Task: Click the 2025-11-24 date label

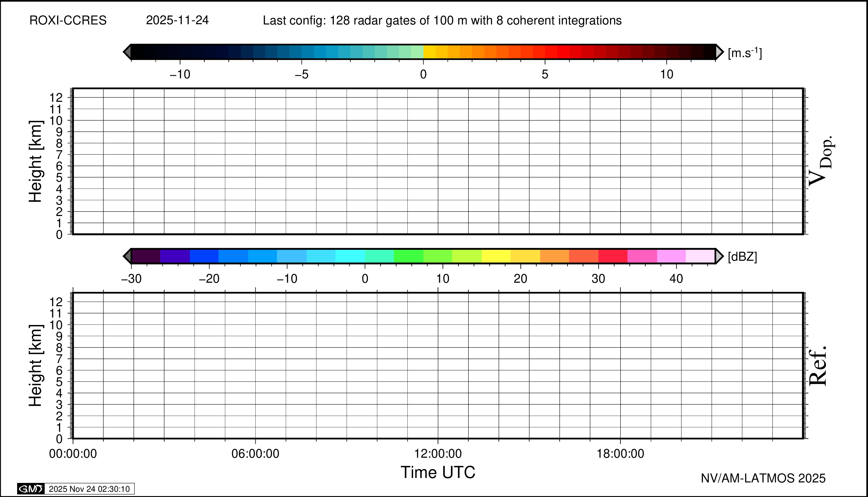Action: coord(177,21)
